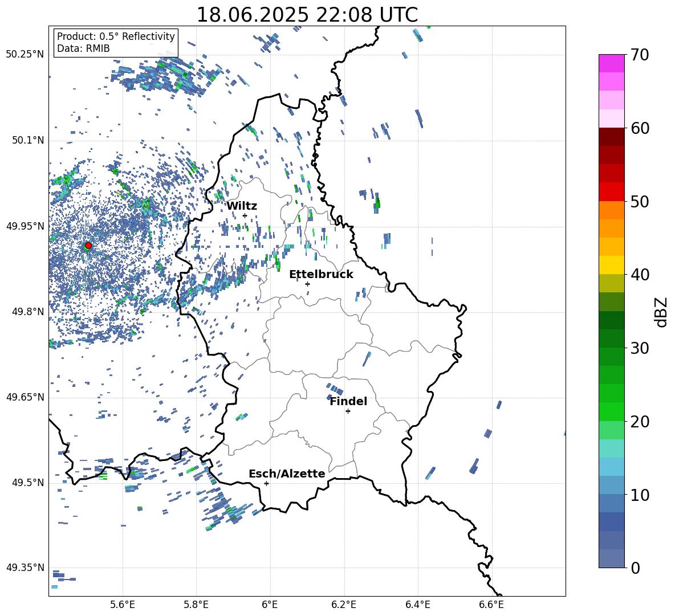This screenshot has height=616, width=675.
Task: Click the 50 dBZ colorbar tick label
Action: 639,202
